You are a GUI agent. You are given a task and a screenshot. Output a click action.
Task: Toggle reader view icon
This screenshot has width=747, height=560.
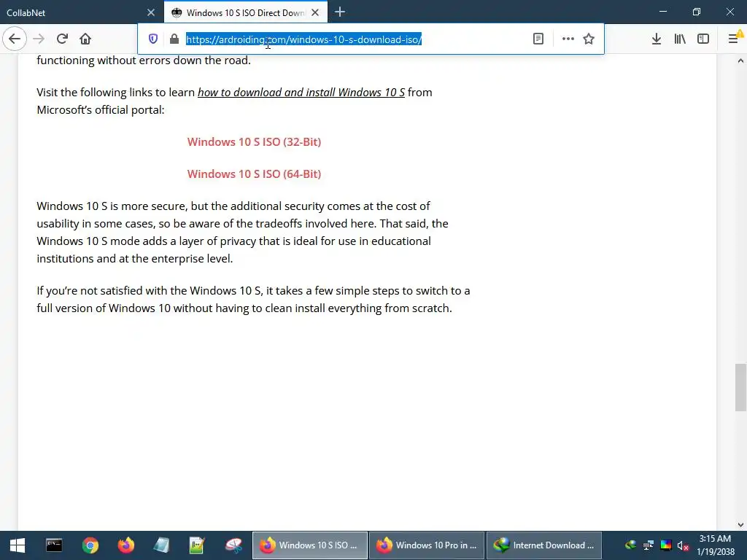pos(538,39)
